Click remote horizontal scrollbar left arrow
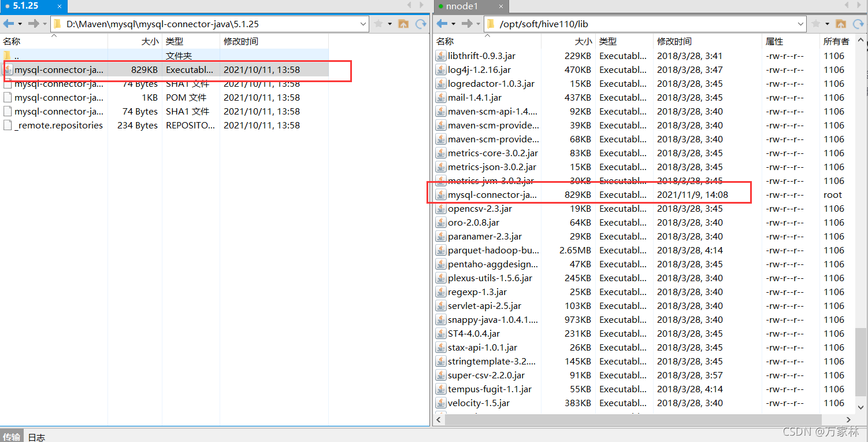 point(439,419)
